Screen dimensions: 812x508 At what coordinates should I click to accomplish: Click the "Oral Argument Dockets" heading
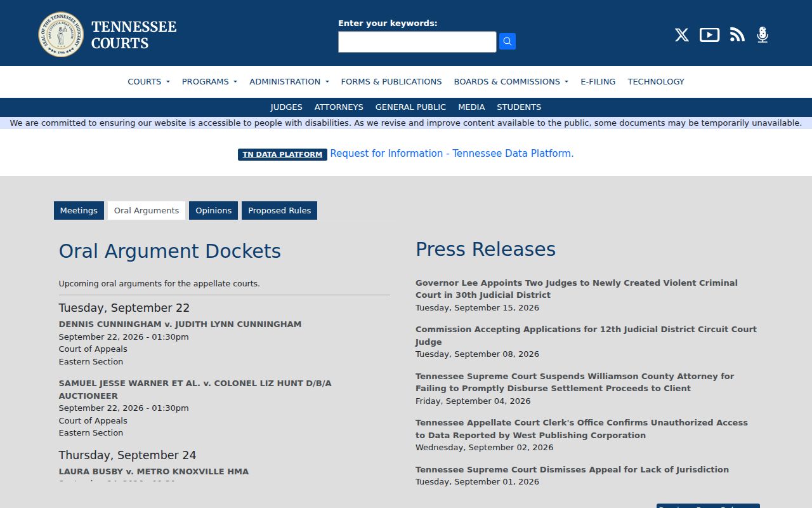pos(170,251)
